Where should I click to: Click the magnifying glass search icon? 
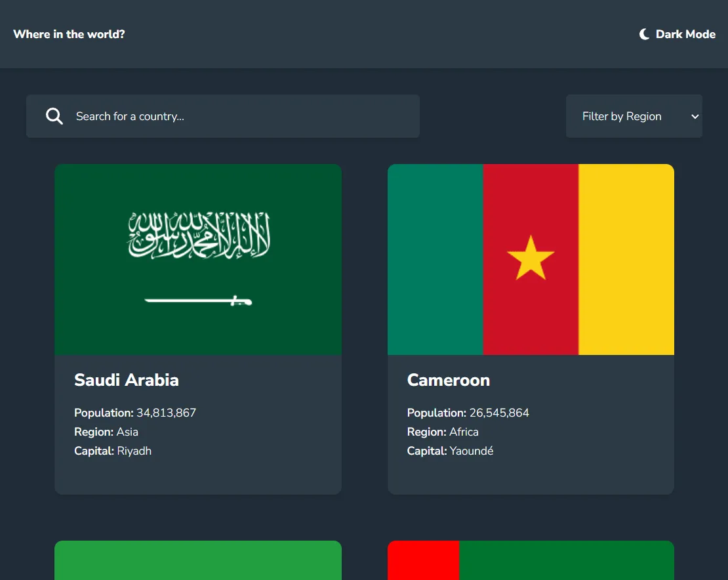[x=54, y=116]
